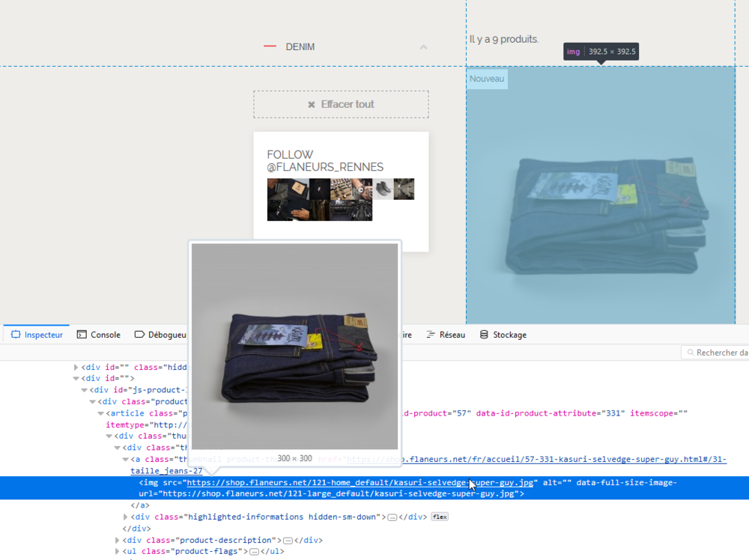Toggle the flex badge next to the div
This screenshot has width=749, height=560.
(438, 517)
